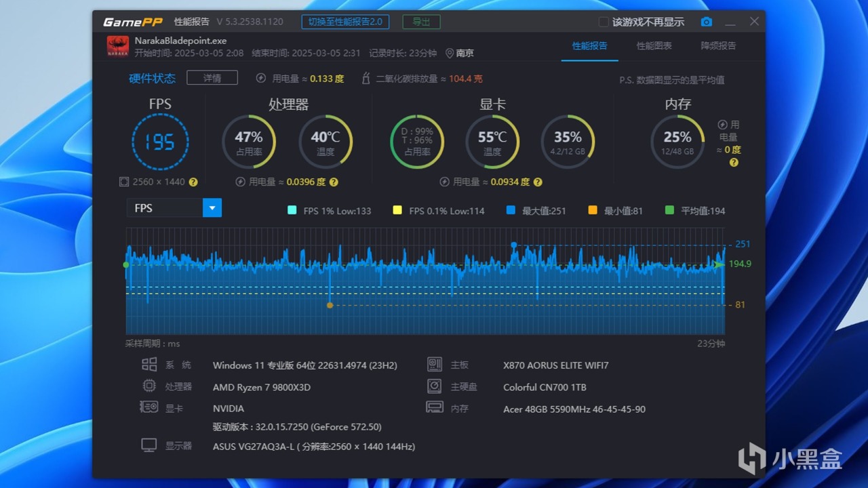Click the GamePP logo
The width and height of the screenshot is (868, 488).
click(x=133, y=22)
